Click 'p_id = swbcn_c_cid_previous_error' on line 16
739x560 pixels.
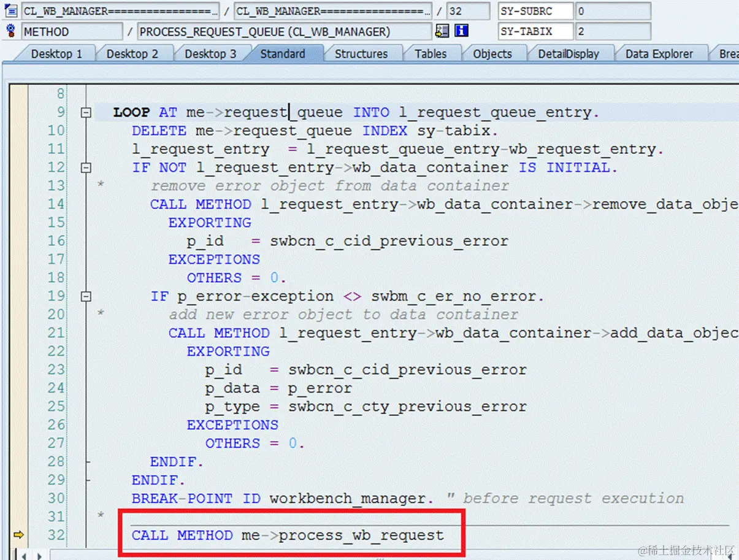click(348, 241)
